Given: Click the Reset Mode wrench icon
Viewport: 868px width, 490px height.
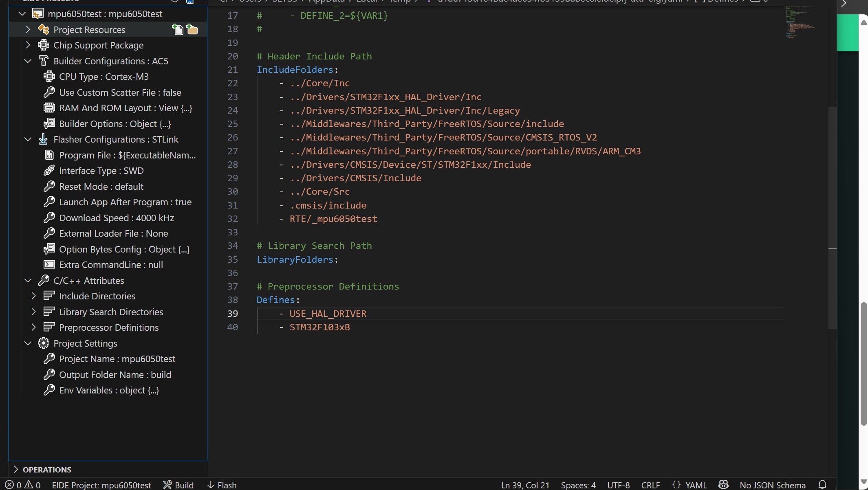Looking at the screenshot, I should 49,186.
